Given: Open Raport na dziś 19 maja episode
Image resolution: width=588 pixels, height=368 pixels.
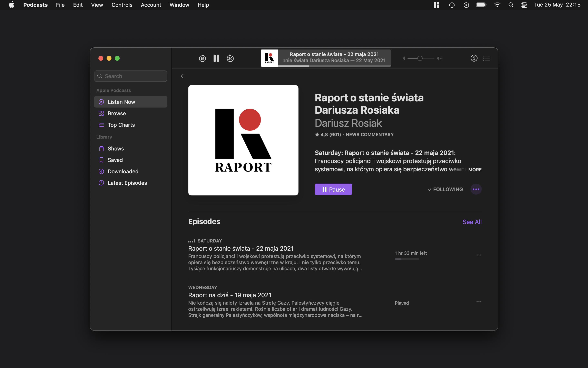Looking at the screenshot, I should (230, 295).
